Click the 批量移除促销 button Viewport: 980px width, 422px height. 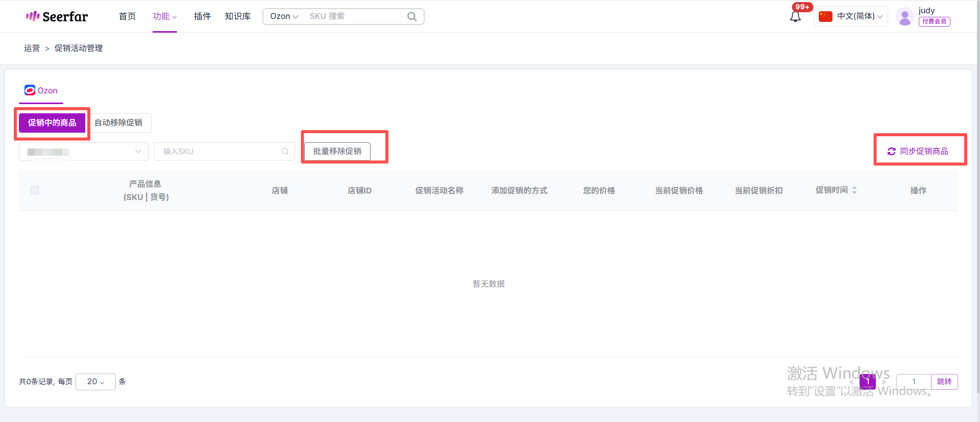337,152
